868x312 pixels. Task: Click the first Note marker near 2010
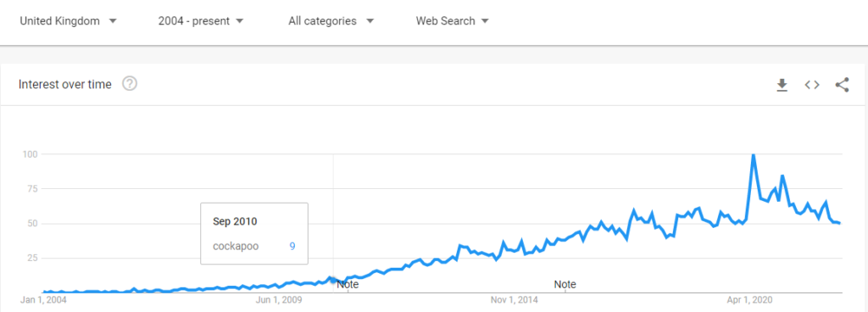[x=348, y=284]
